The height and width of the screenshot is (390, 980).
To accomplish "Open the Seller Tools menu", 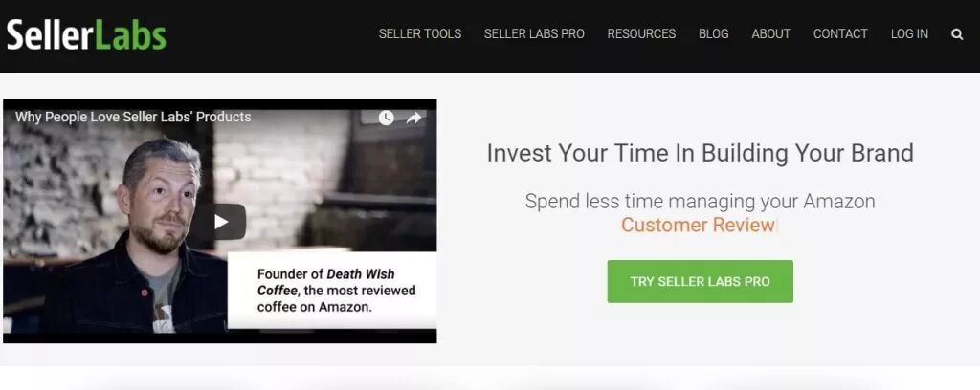I will tap(420, 33).
